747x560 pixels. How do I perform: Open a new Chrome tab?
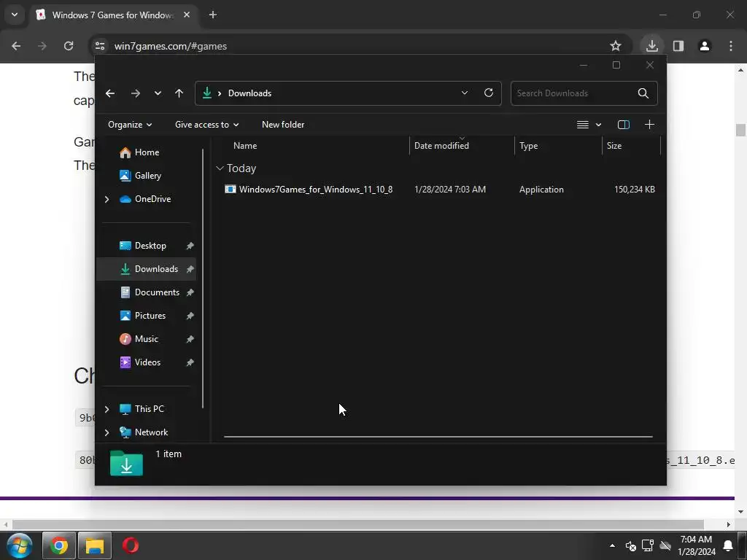click(x=213, y=15)
